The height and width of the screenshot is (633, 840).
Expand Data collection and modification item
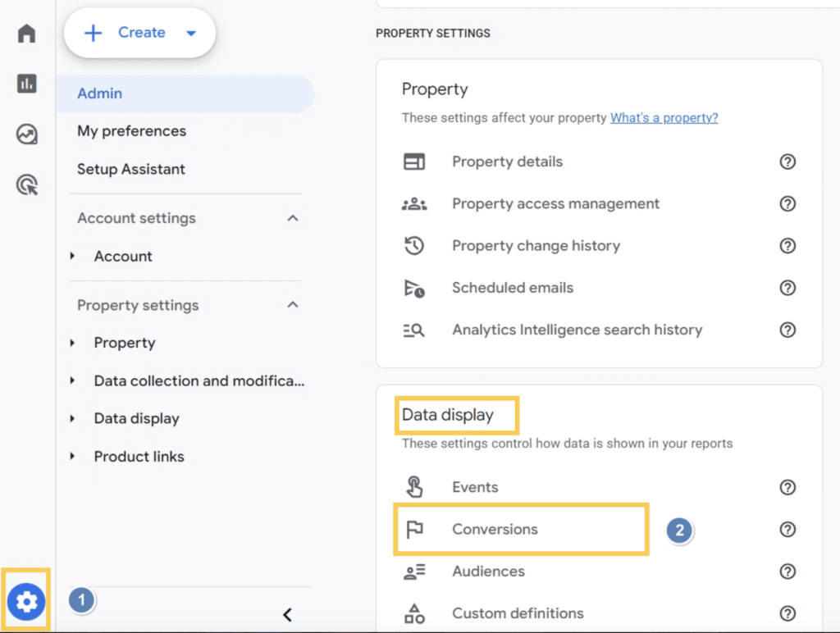pos(72,380)
